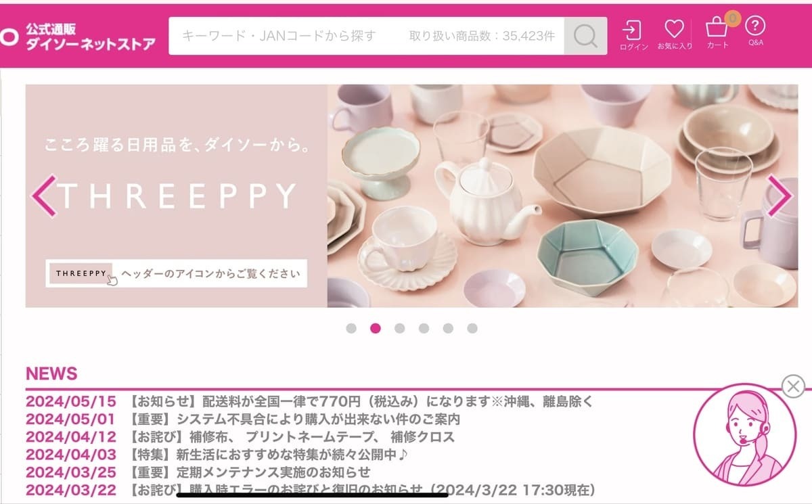
Task: Select the fourth carousel dot
Action: [x=424, y=328]
